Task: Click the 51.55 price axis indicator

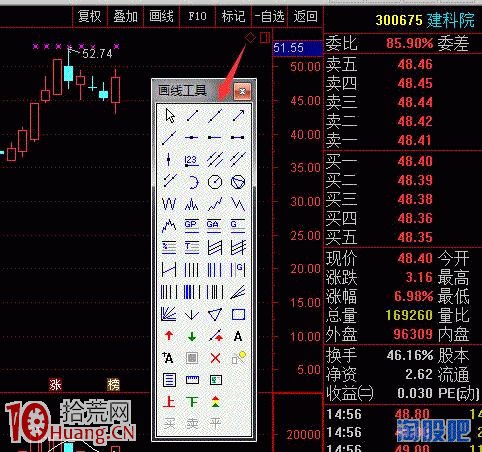Action: 297,48
